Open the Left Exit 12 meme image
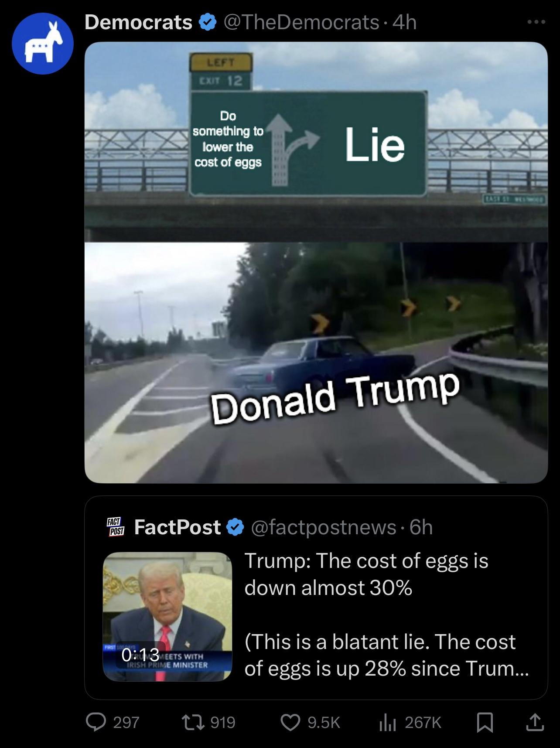 coord(316,262)
